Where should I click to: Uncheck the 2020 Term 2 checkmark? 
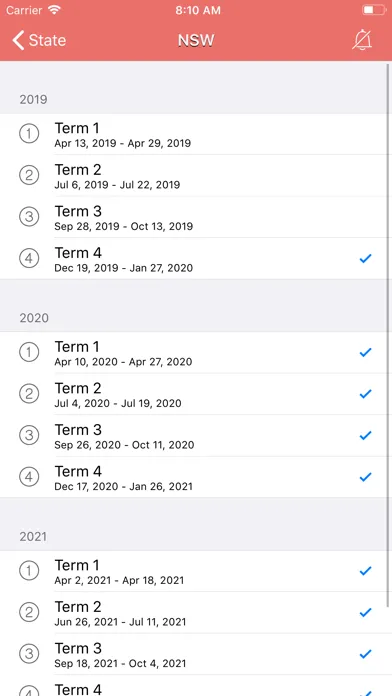pos(365,394)
